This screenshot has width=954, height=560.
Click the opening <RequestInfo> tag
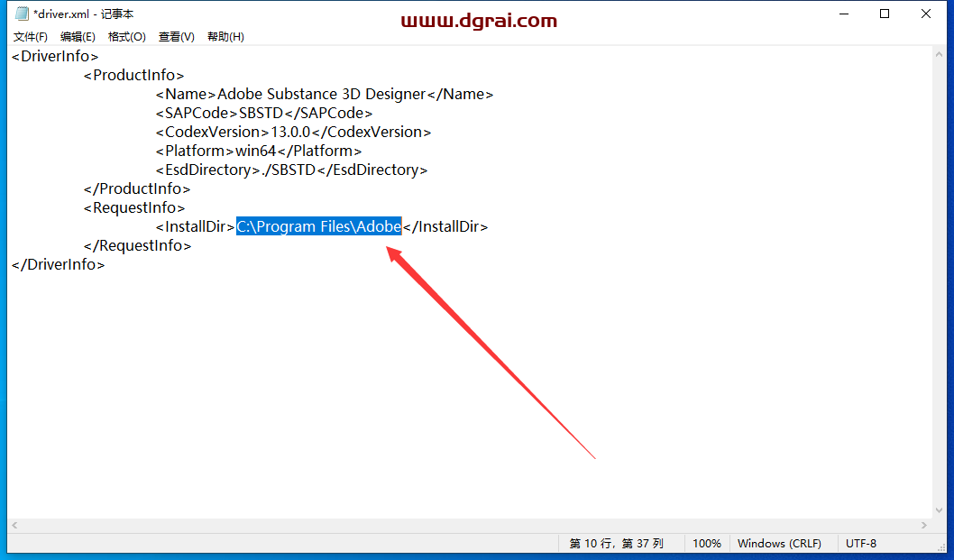(134, 207)
